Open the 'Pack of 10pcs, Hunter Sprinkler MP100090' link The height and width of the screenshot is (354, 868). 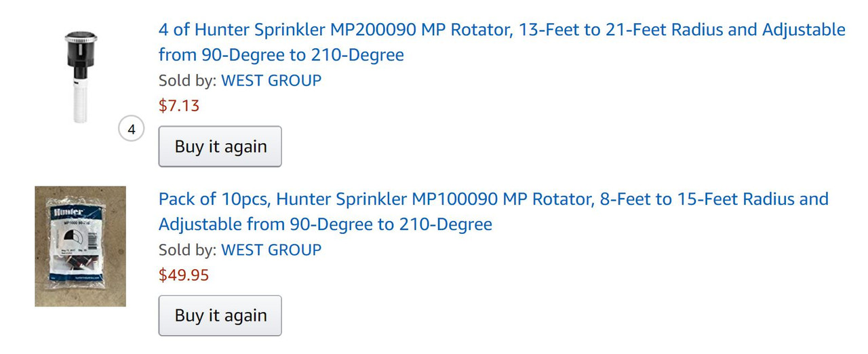click(494, 212)
